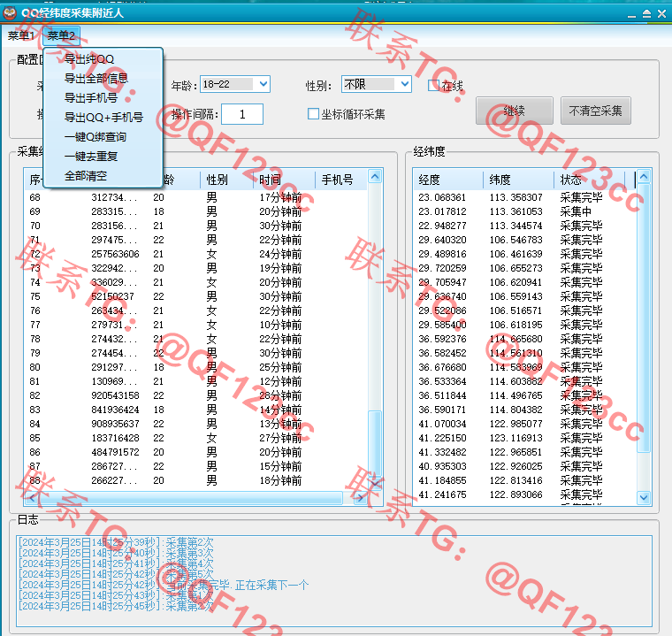Click the title bar eject-style tray button

pyautogui.click(x=646, y=14)
